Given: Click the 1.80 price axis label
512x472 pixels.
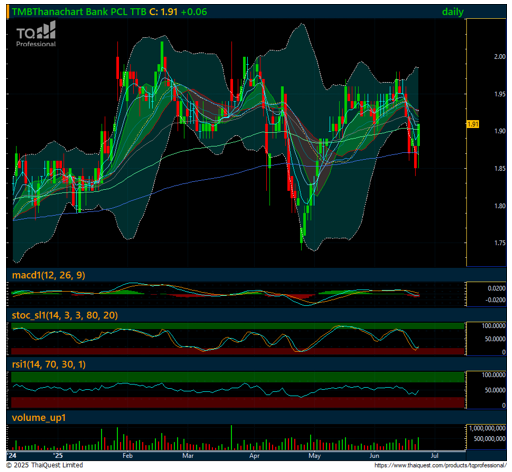Looking at the screenshot, I should tap(500, 206).
